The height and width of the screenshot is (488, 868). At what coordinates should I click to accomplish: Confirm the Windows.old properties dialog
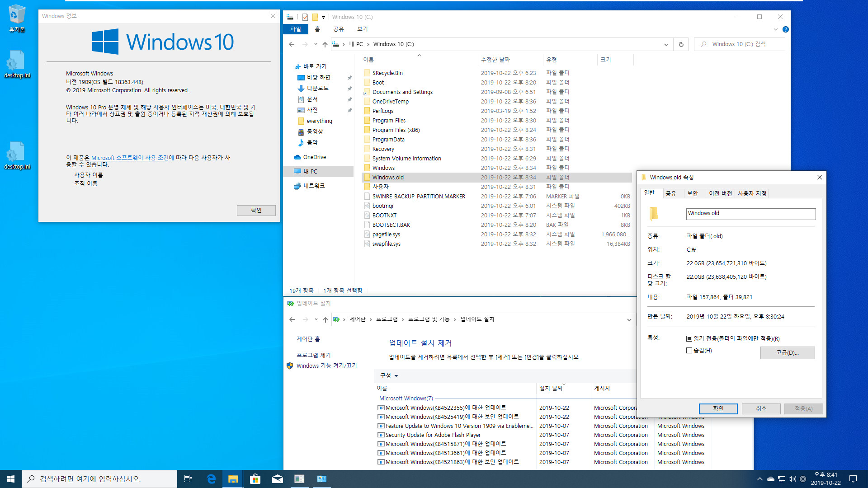(x=718, y=408)
